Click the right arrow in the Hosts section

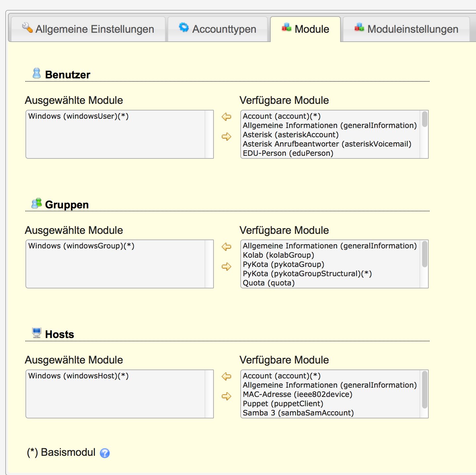point(226,397)
